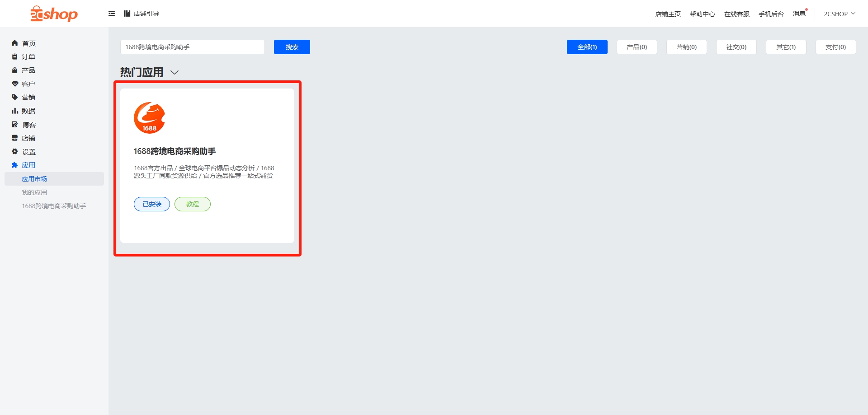Image resolution: width=868 pixels, height=415 pixels.
Task: Select the 产品(0) filter tab
Action: 637,47
